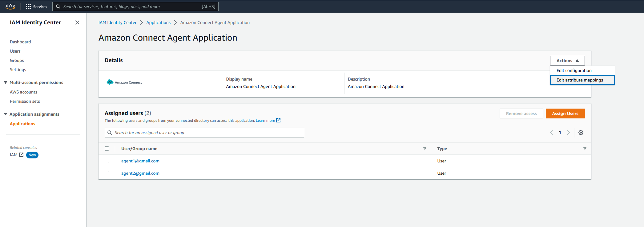644x227 pixels.
Task: Sort by Type column arrow
Action: (x=585, y=149)
